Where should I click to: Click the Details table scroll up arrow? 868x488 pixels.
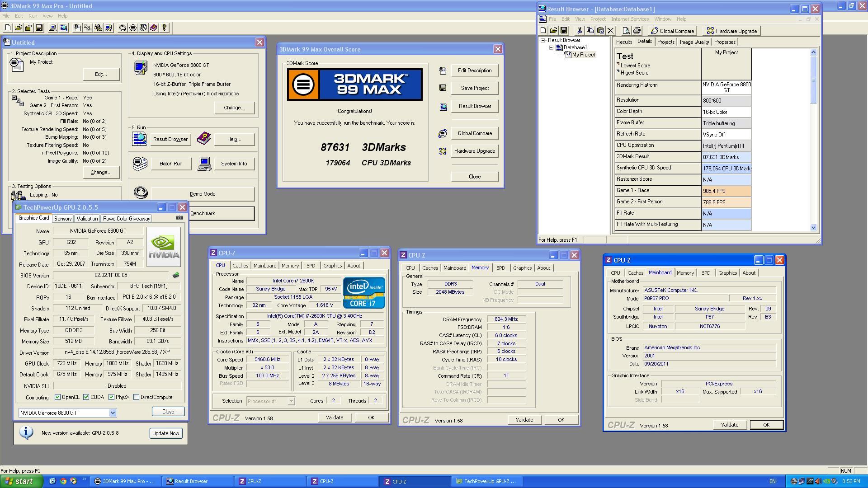(x=813, y=52)
